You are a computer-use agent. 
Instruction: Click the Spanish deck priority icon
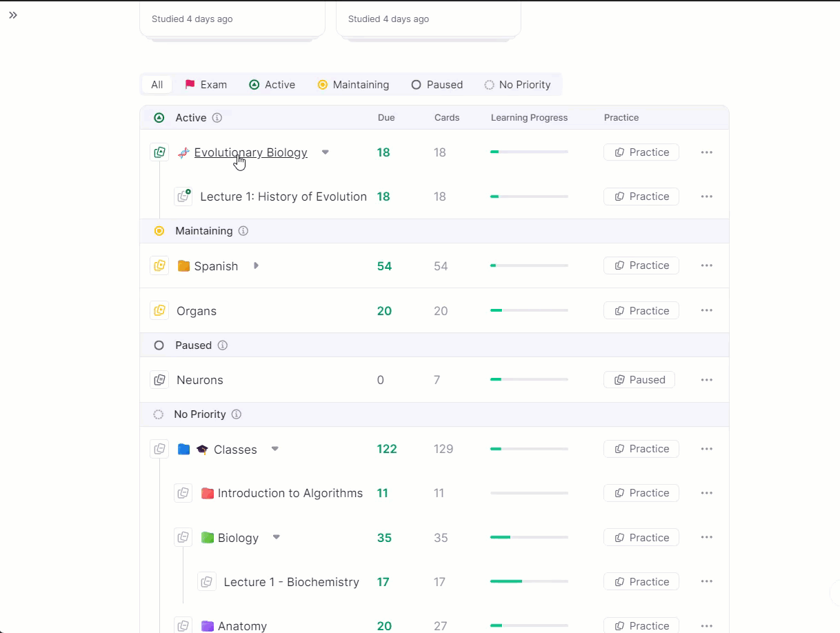[x=159, y=265]
